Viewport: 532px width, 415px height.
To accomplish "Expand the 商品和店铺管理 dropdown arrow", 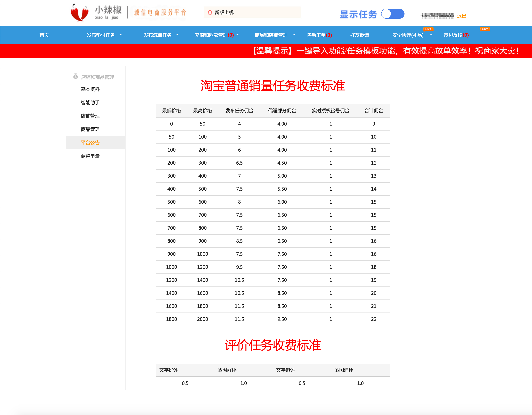I will (294, 35).
